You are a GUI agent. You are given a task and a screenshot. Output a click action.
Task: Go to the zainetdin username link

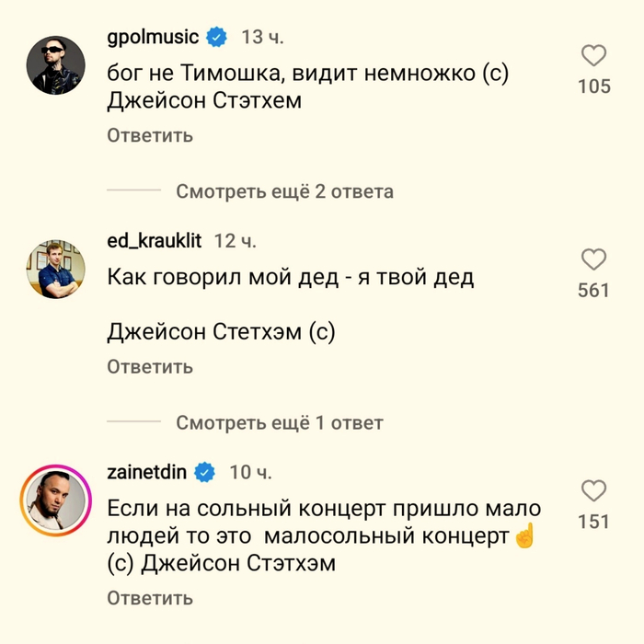click(147, 472)
